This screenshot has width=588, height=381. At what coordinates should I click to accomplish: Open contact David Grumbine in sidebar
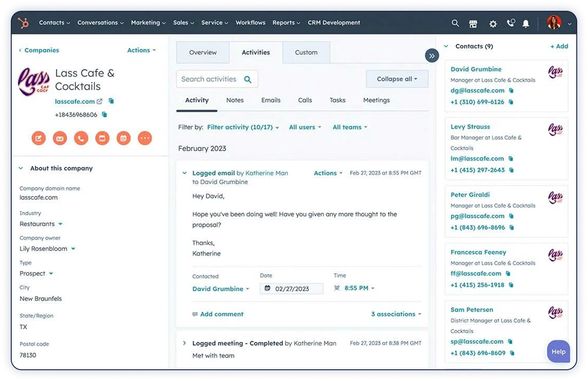pyautogui.click(x=476, y=69)
